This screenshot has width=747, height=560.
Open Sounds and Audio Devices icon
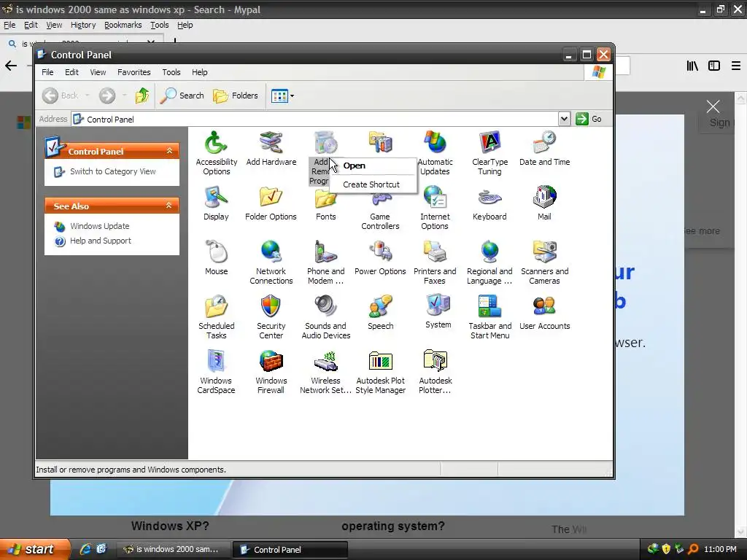point(326,318)
